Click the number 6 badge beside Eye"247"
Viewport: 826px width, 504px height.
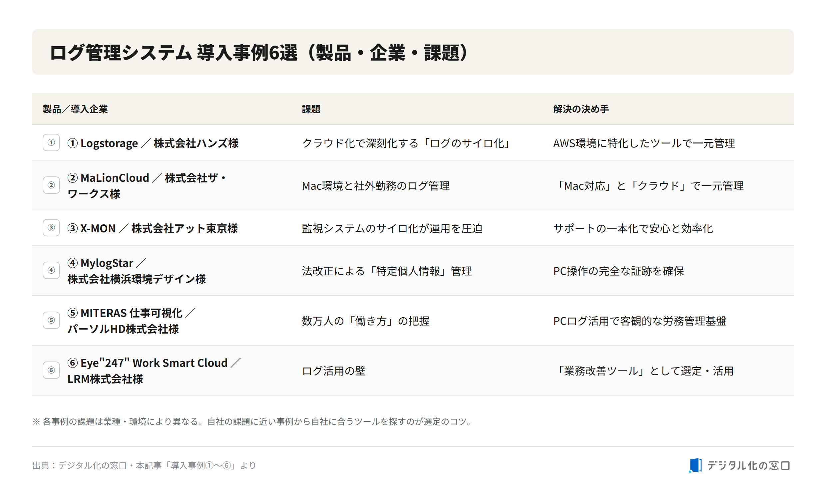click(x=51, y=370)
